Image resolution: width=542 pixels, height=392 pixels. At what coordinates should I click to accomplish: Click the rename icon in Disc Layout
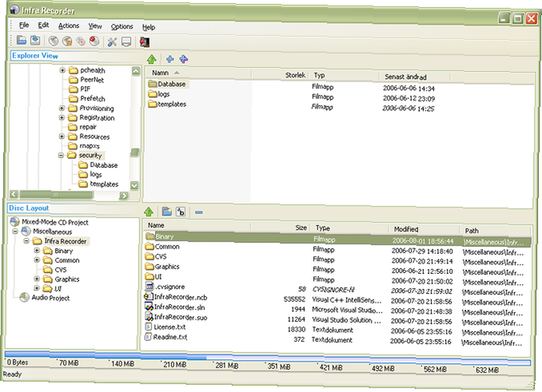pos(180,212)
